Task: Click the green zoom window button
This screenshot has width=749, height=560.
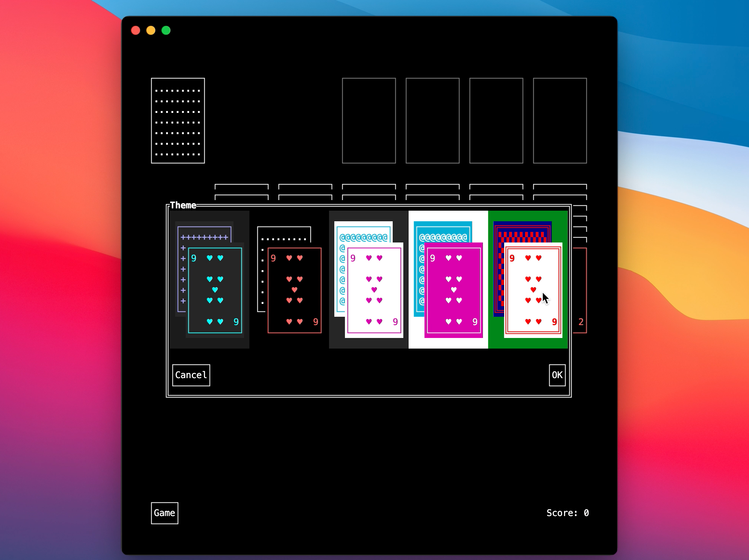Action: click(x=166, y=30)
